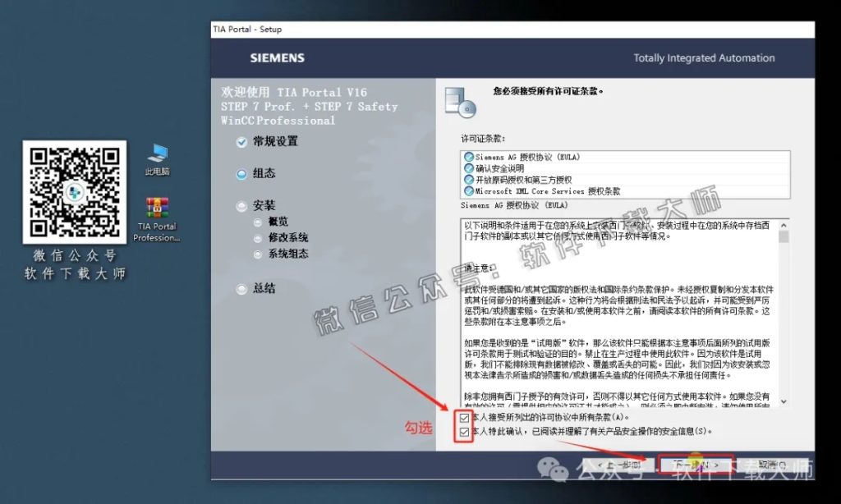This screenshot has height=504, width=841.
Task: Select the 安装 installation step icon
Action: pos(241,205)
